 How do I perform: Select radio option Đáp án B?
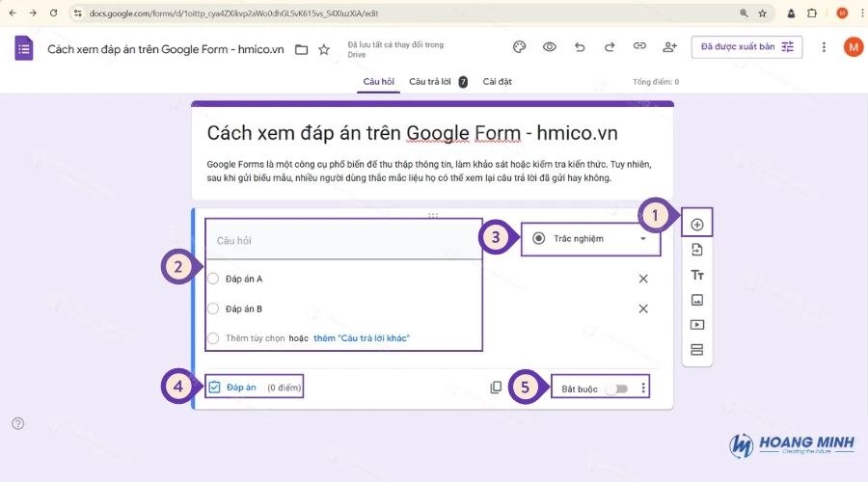[213, 308]
